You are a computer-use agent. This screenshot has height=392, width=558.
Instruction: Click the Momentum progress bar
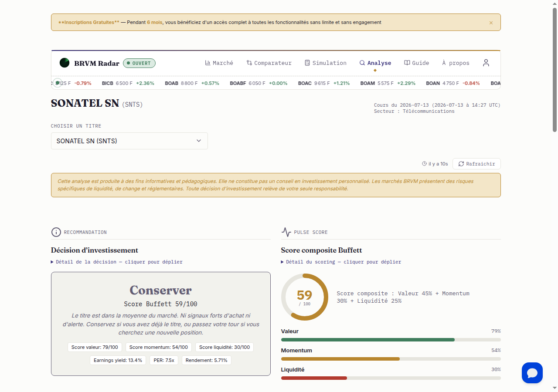click(x=391, y=359)
